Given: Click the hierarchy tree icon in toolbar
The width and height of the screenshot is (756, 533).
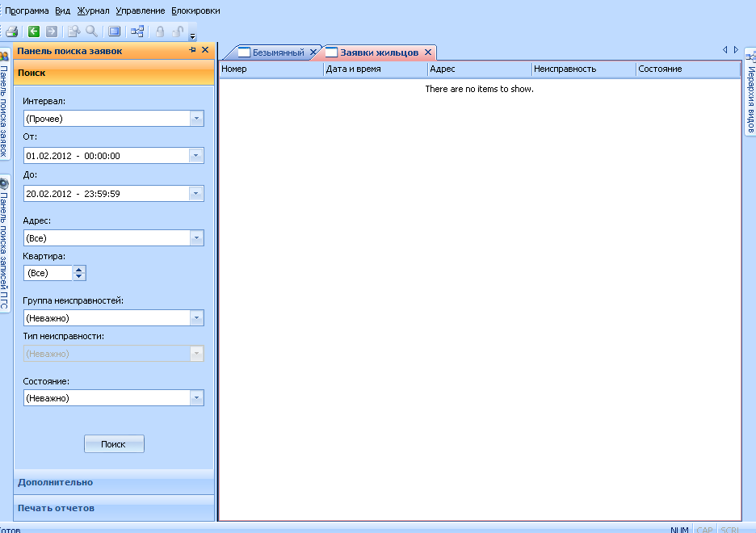Looking at the screenshot, I should click(x=137, y=31).
